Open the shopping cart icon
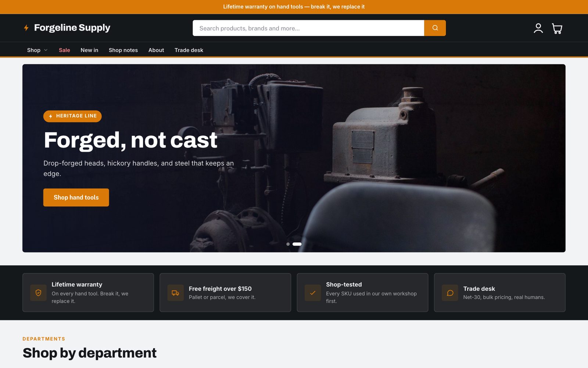588x368 pixels. pos(557,28)
